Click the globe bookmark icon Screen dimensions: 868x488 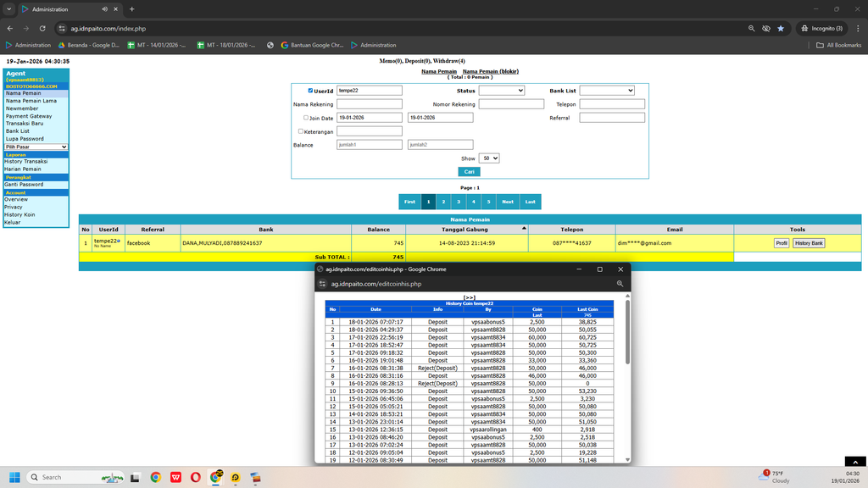pyautogui.click(x=270, y=45)
